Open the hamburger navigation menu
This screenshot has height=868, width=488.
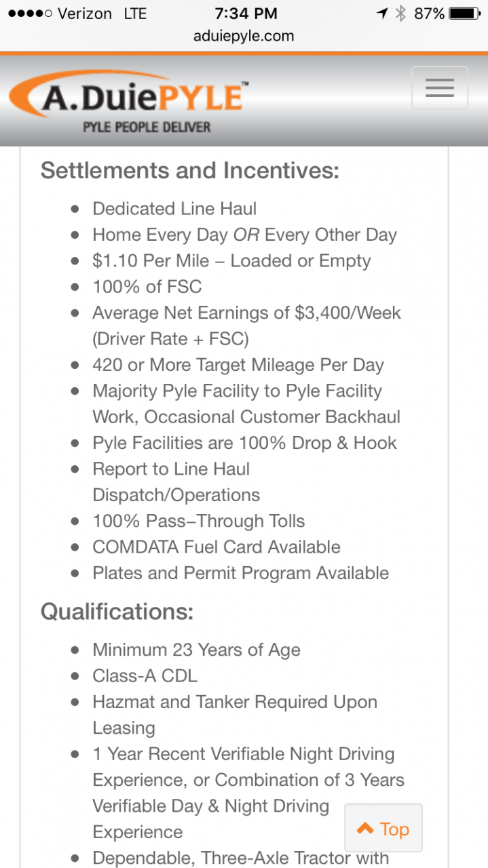(x=439, y=88)
